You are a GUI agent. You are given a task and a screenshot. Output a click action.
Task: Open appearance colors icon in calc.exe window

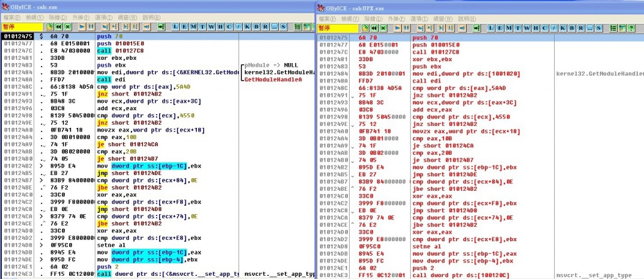tap(306, 26)
